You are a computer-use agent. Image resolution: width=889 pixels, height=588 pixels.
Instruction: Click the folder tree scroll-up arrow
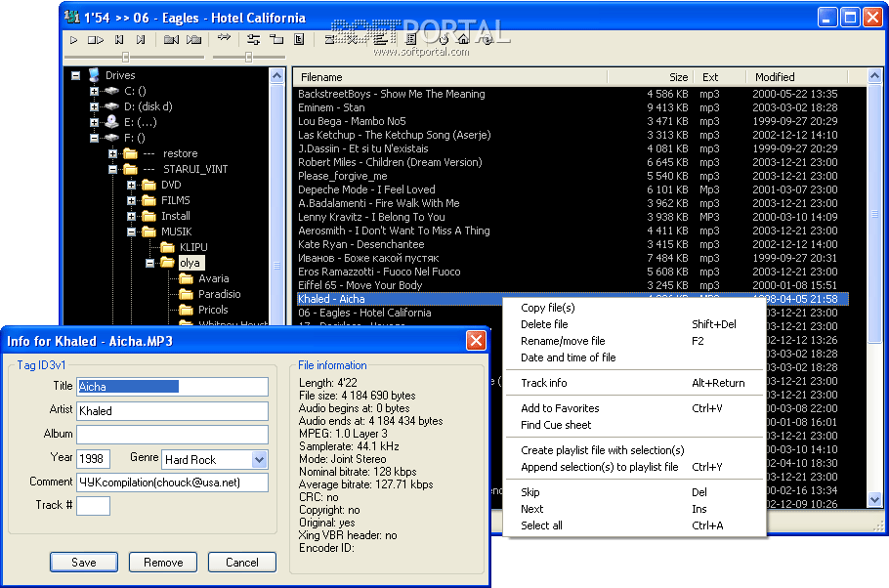[276, 76]
